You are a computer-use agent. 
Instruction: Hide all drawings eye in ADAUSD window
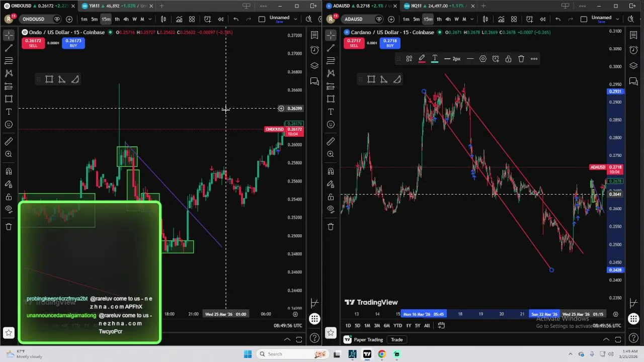pos(331,209)
